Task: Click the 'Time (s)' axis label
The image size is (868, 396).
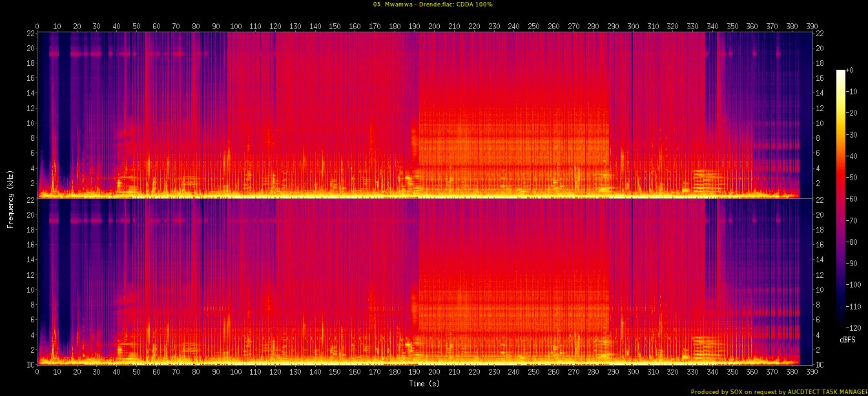Action: (x=424, y=384)
